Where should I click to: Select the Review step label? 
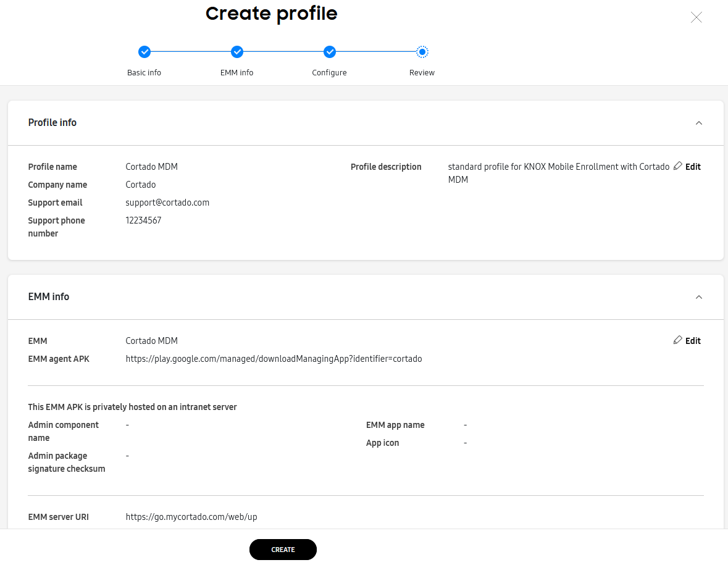click(x=422, y=72)
